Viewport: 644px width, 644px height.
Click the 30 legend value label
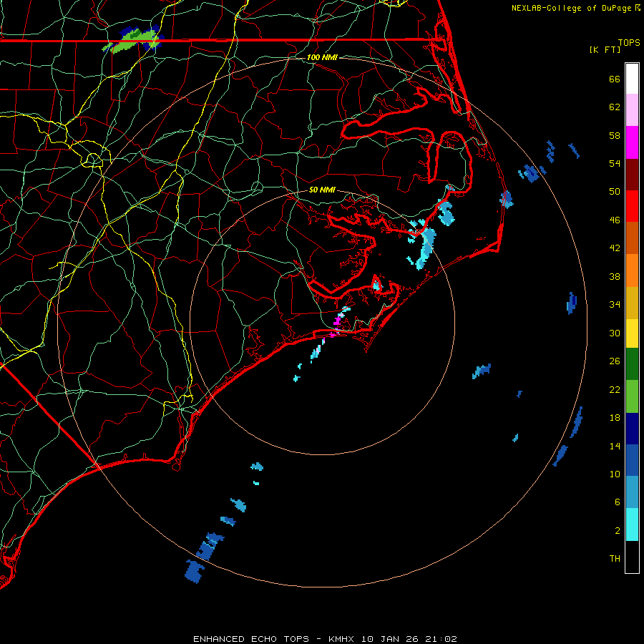pos(615,333)
